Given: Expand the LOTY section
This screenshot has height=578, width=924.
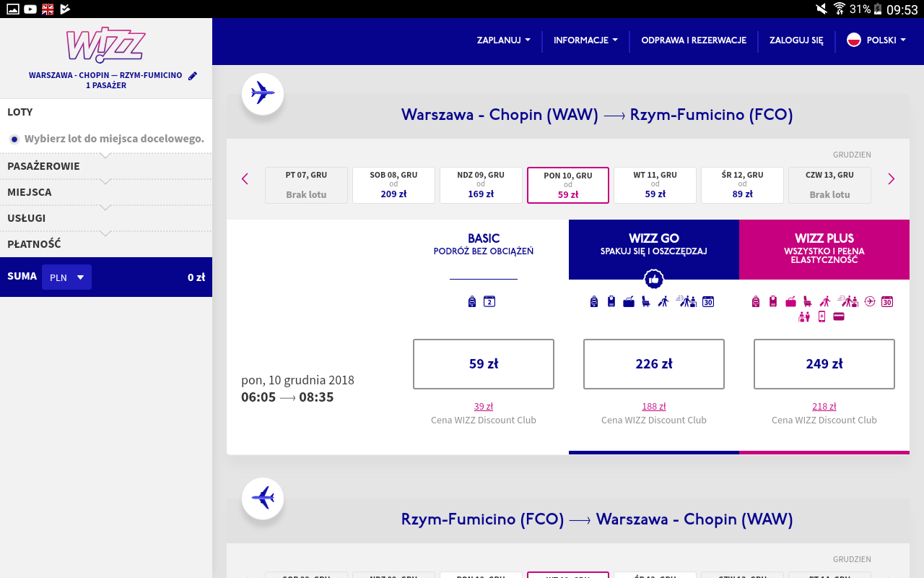Looking at the screenshot, I should pos(106,112).
